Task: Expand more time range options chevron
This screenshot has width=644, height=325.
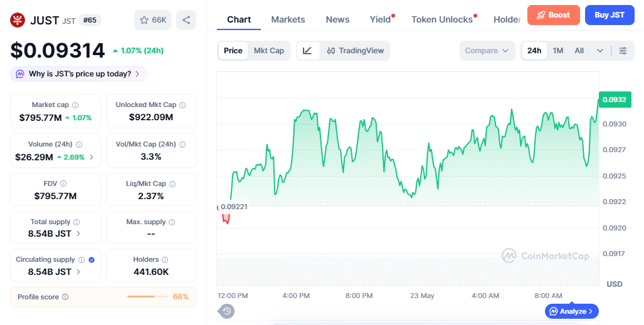Action: point(600,51)
